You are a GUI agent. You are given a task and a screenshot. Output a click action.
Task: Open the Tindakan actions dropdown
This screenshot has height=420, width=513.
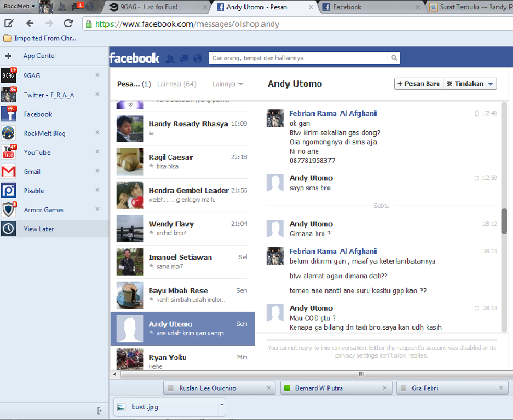[470, 84]
